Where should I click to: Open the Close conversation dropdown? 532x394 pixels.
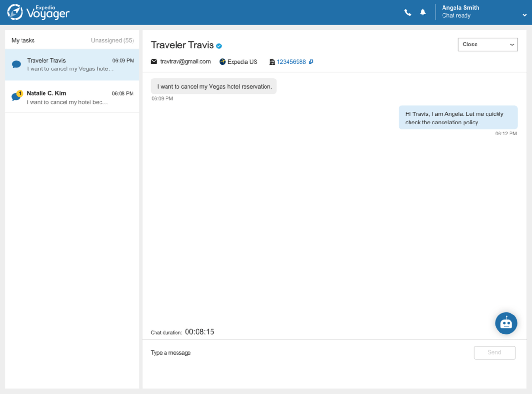tap(488, 45)
